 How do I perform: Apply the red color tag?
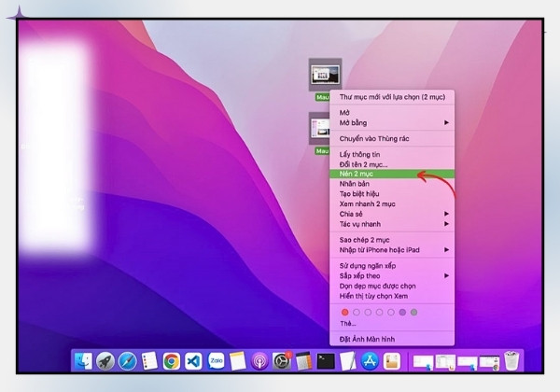pos(344,313)
